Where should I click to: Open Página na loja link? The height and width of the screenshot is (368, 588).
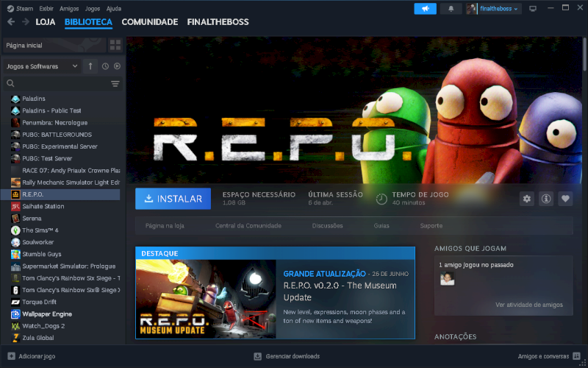click(165, 226)
